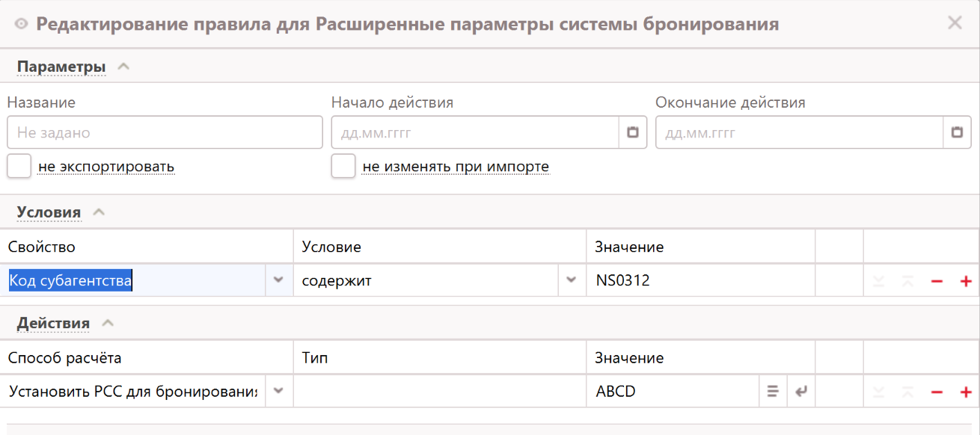
Task: Add a new condition row with plus
Action: (x=965, y=281)
